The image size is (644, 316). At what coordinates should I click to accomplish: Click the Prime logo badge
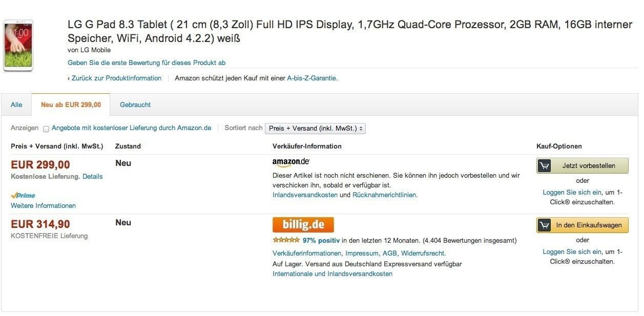(x=23, y=195)
